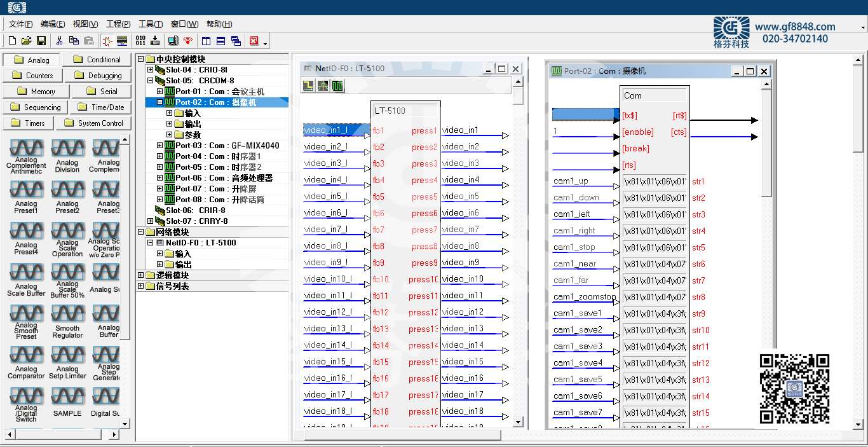Image resolution: width=868 pixels, height=447 pixels.
Task: Click the scissors Cut icon in toolbar
Action: coord(59,41)
